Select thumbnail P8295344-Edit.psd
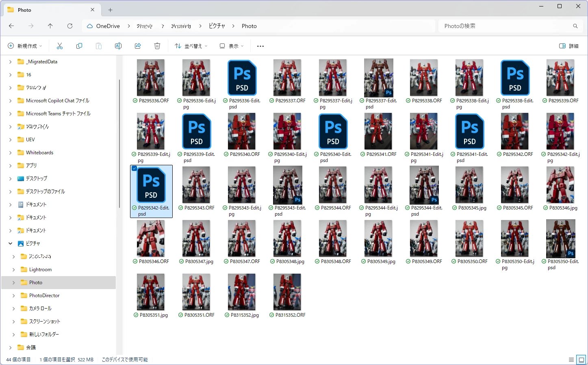The image size is (588, 365). [424, 185]
